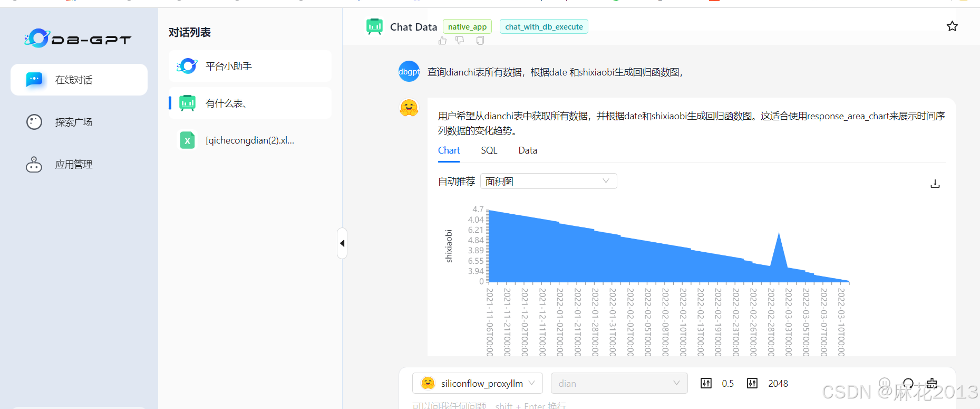Click the dbgpt user avatar
This screenshot has height=409, width=980.
pos(409,71)
